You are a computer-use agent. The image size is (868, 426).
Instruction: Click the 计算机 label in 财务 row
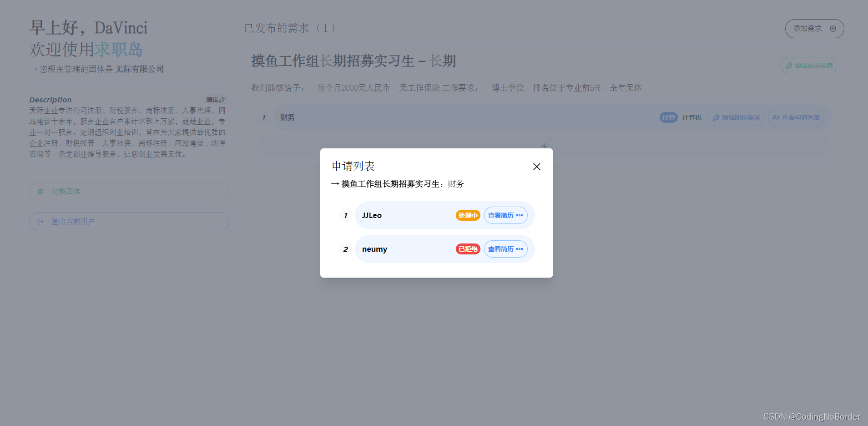coord(691,117)
